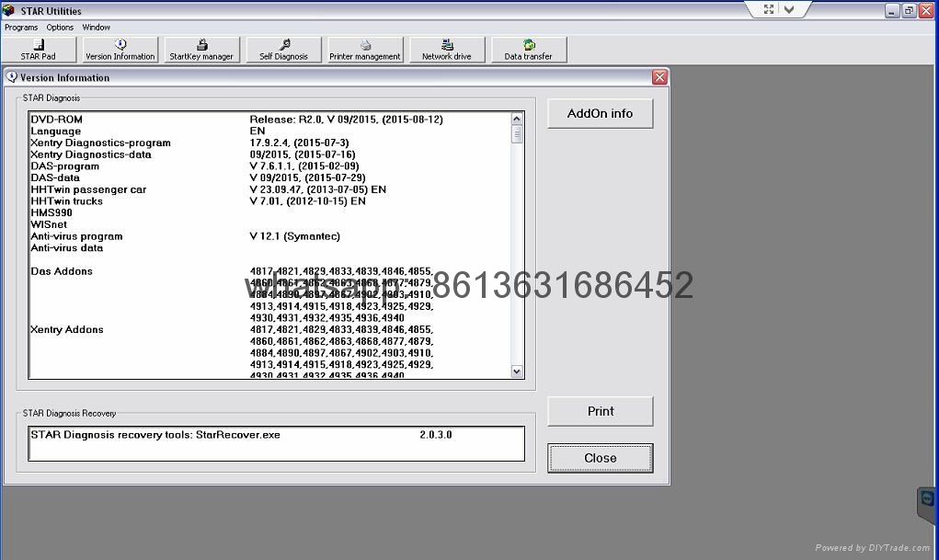Open Network drive tool
Image resolution: width=939 pixels, height=560 pixels.
(447, 50)
